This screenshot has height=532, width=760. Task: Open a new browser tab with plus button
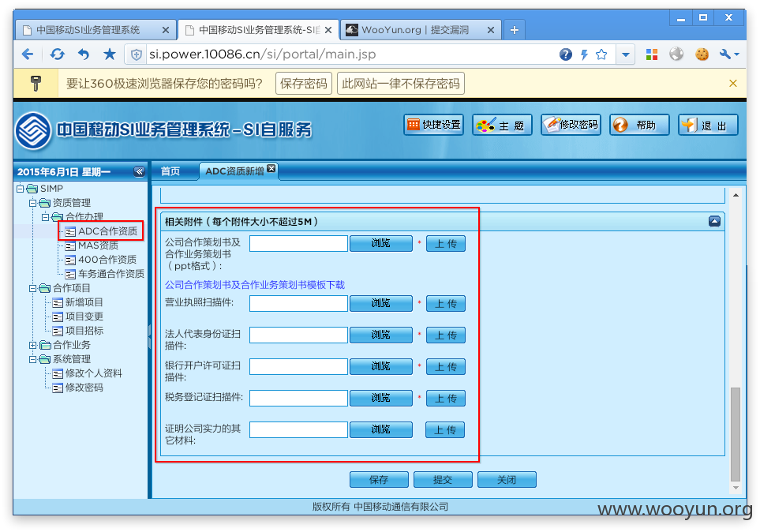pos(515,30)
